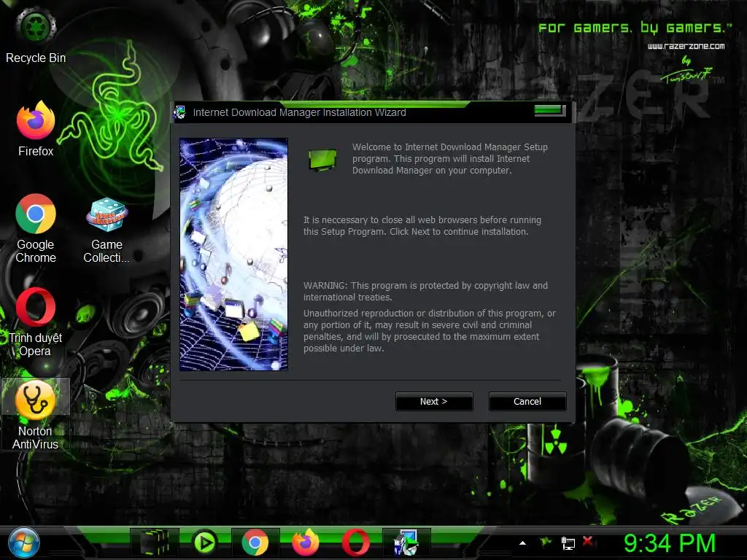Open the Recycle Bin desktop icon
Screen dimensions: 747x560
pyautogui.click(x=36, y=35)
